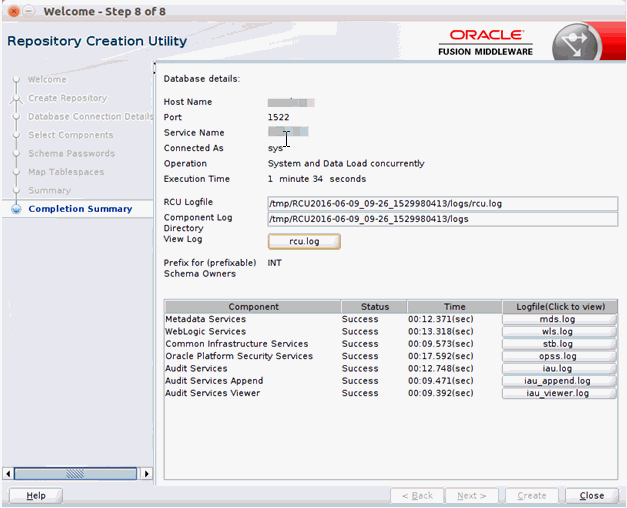The height and width of the screenshot is (508, 627).
Task: Click the 00:09.392(sec) time cell
Action: pos(441,393)
